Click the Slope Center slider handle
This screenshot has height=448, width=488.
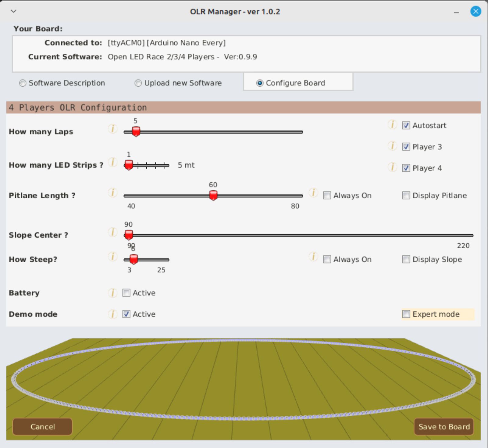coord(129,235)
